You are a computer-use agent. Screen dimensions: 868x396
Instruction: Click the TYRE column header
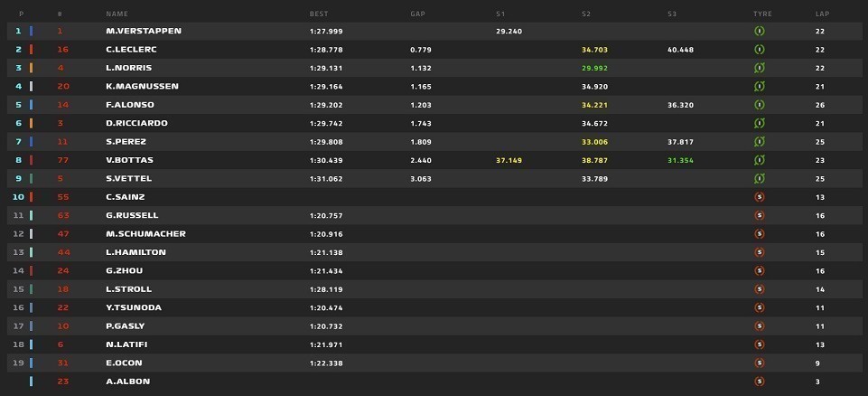pos(762,14)
